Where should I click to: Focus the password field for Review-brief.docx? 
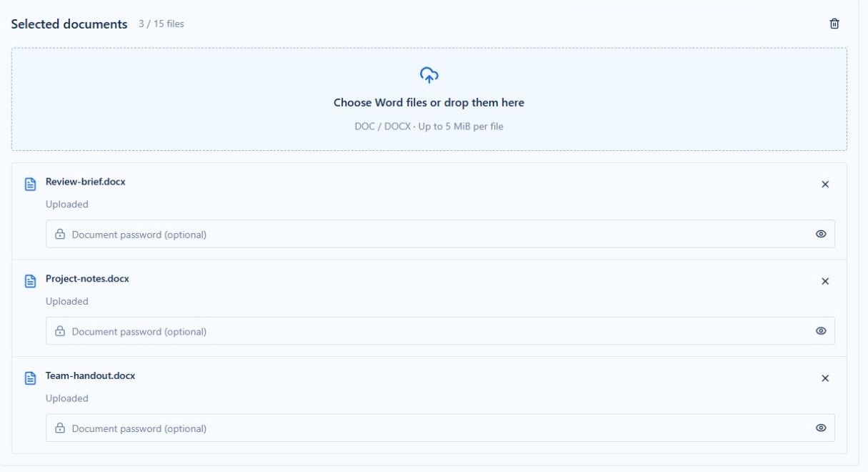440,234
